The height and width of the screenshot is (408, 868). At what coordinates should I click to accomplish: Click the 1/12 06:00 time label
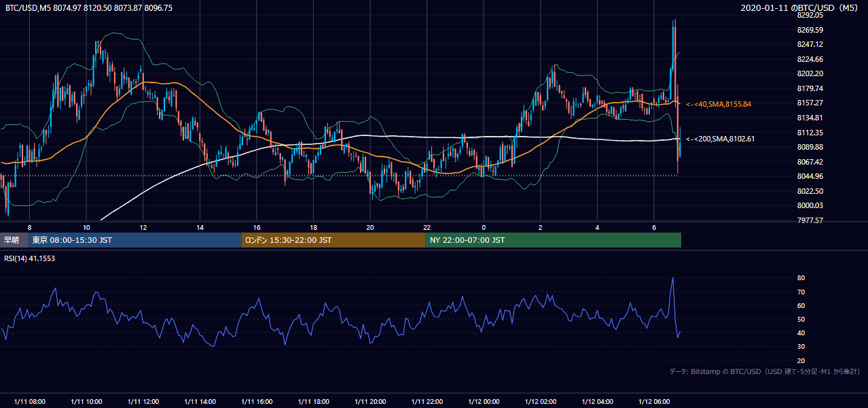click(x=653, y=401)
